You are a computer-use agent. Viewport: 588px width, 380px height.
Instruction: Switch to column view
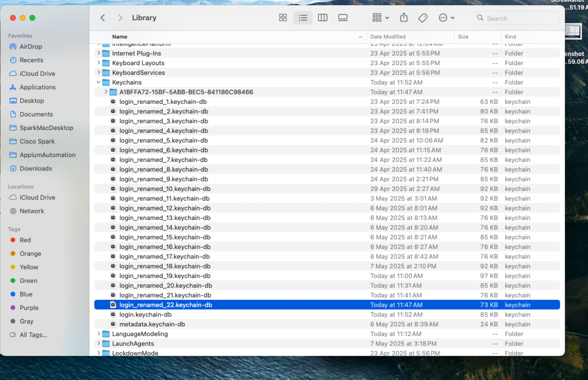(x=322, y=18)
